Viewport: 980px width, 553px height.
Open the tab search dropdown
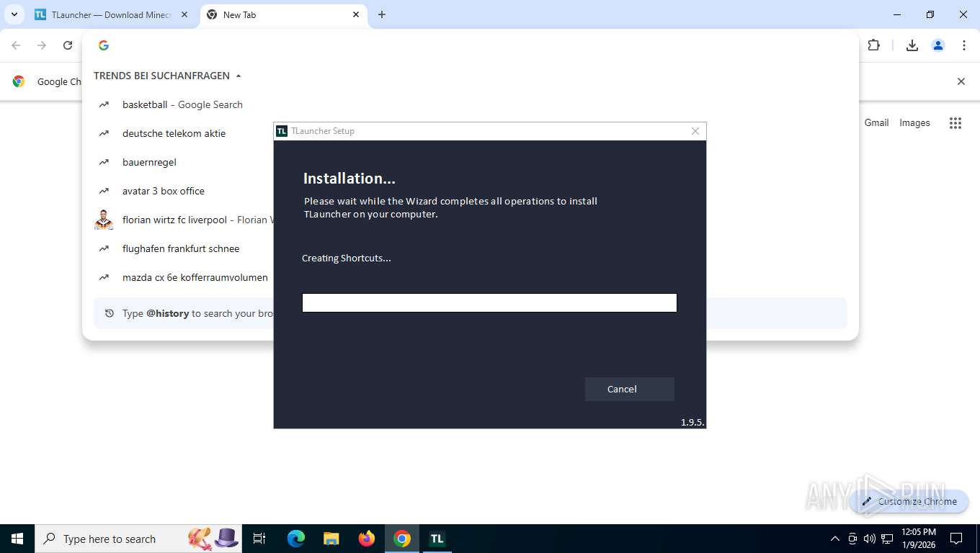14,14
